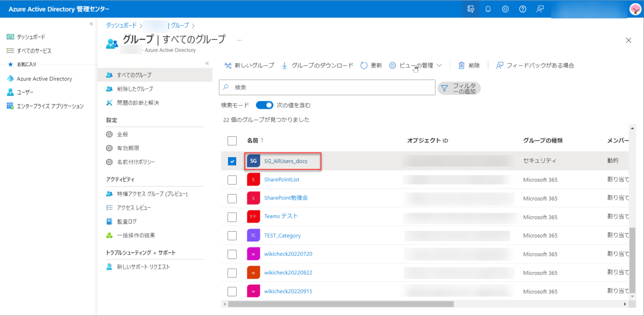Click TC avatar icon of TEST_Category
The height and width of the screenshot is (316, 644).
click(253, 236)
